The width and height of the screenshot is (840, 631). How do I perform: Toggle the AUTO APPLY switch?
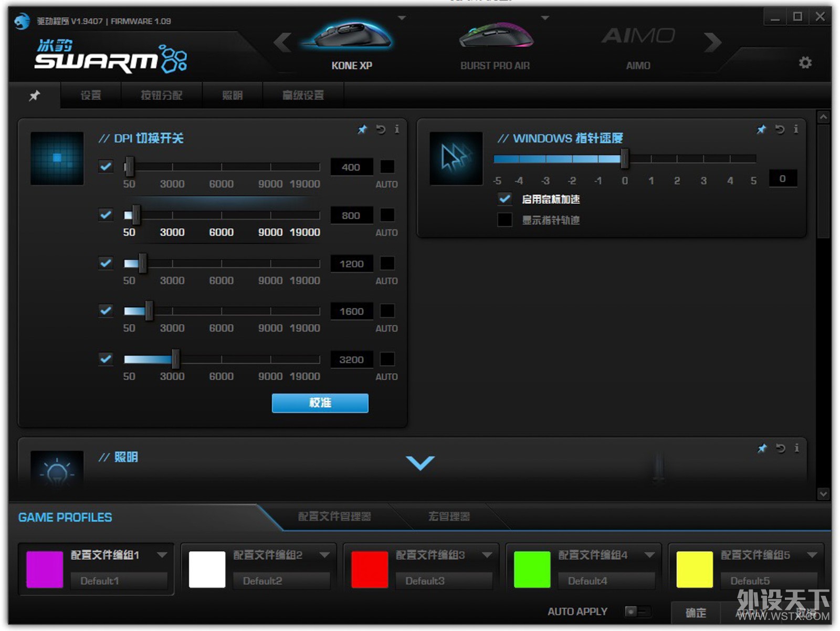tap(637, 612)
